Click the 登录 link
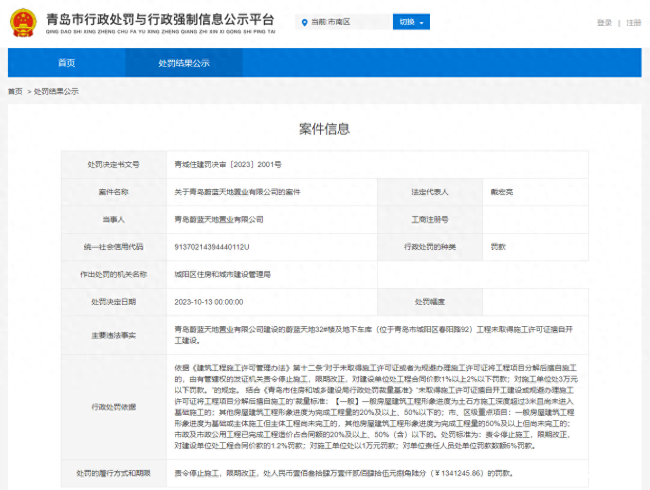The width and height of the screenshot is (650, 490). 604,23
